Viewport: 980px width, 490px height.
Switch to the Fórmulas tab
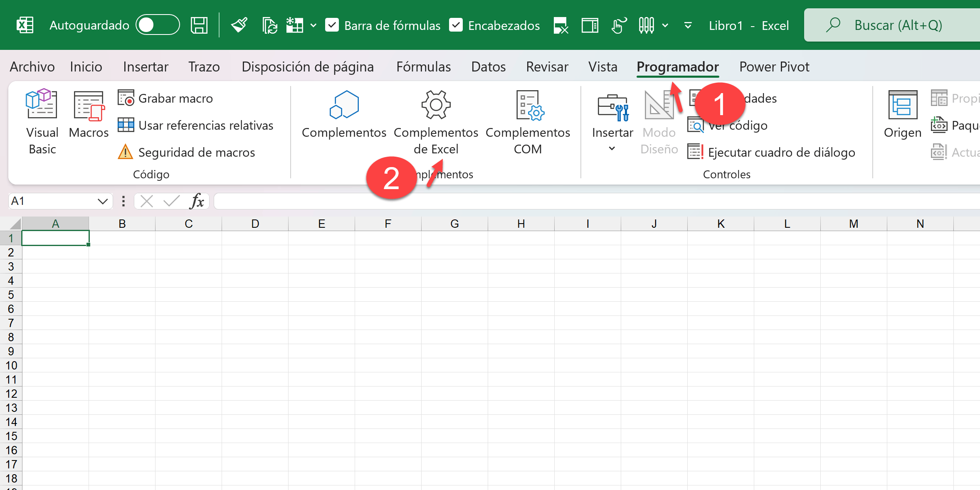point(423,67)
